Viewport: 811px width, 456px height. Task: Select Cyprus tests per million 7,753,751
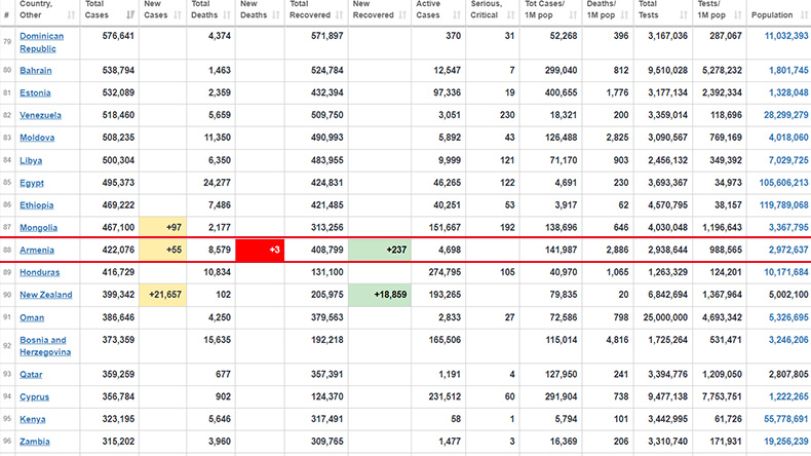coord(722,397)
